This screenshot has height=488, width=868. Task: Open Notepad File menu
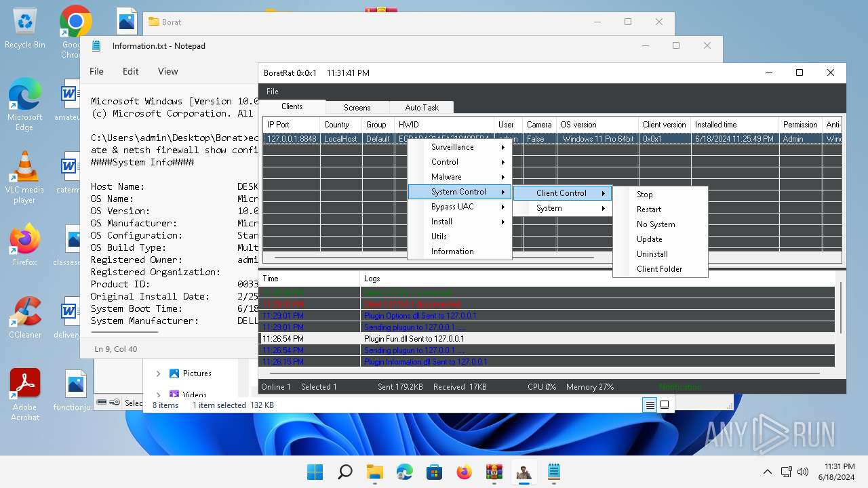[97, 71]
